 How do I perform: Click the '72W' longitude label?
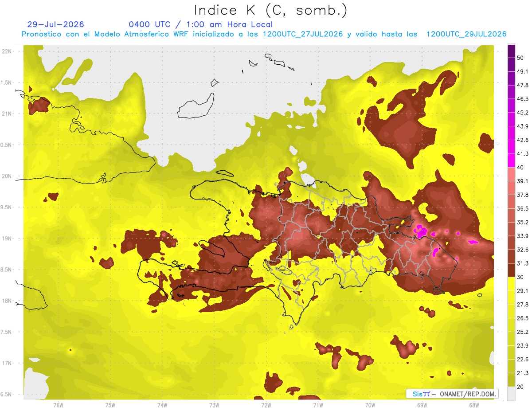tap(266, 405)
